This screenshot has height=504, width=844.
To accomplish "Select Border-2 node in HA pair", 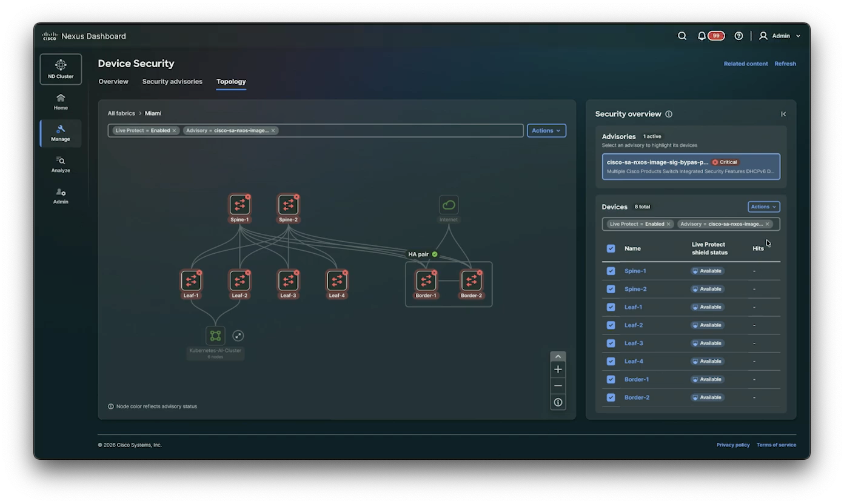I will click(x=471, y=280).
